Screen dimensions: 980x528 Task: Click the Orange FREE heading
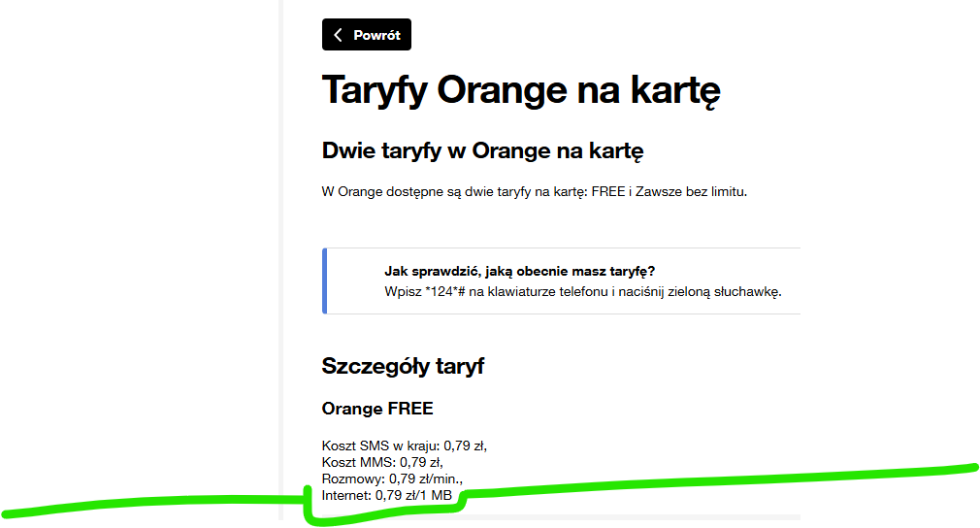377,409
